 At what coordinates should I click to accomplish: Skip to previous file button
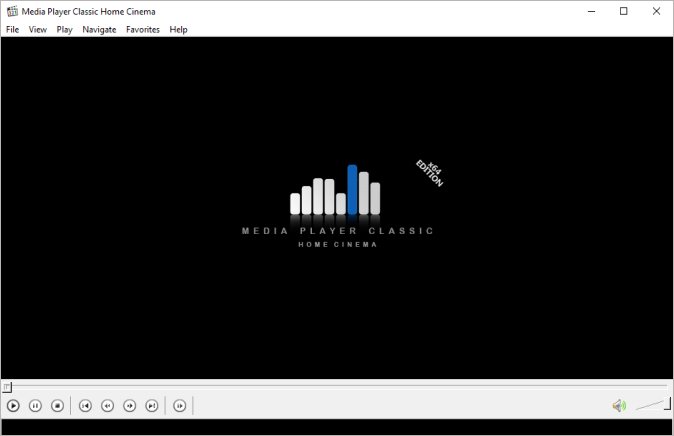[85, 405]
